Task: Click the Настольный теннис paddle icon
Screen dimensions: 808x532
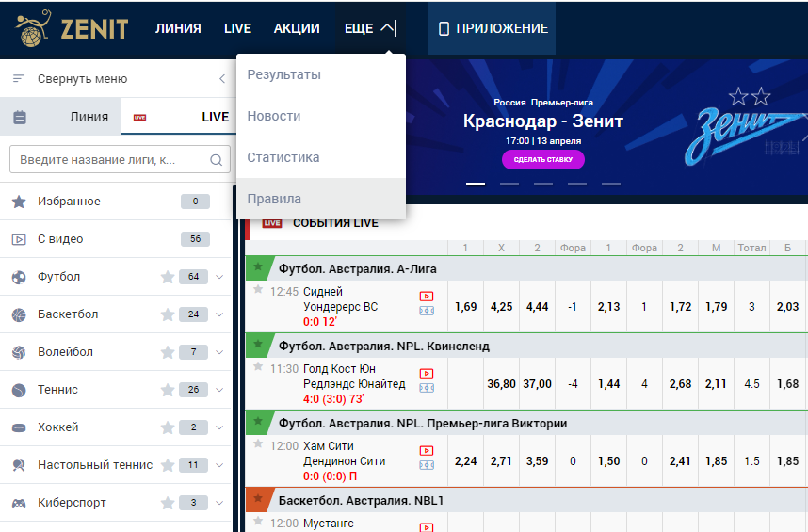Action: pos(19,465)
